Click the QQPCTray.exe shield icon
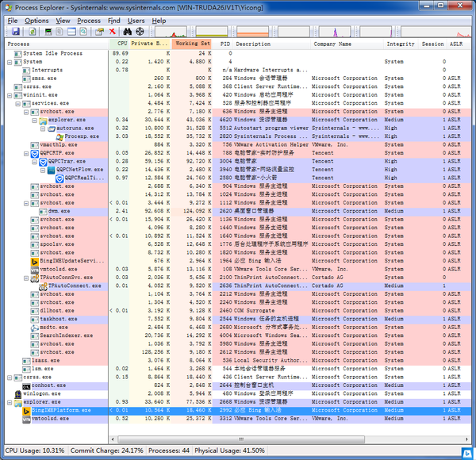This screenshot has width=476, height=460. [43, 162]
